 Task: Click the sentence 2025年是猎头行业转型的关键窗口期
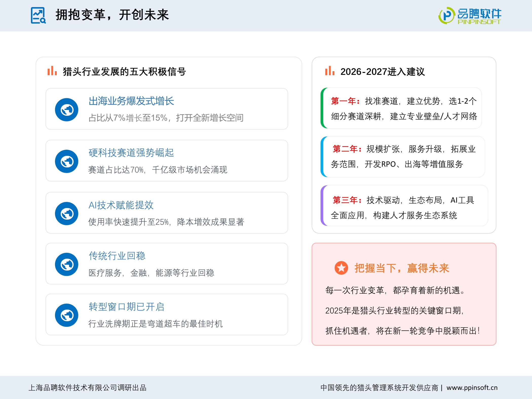pyautogui.click(x=394, y=311)
